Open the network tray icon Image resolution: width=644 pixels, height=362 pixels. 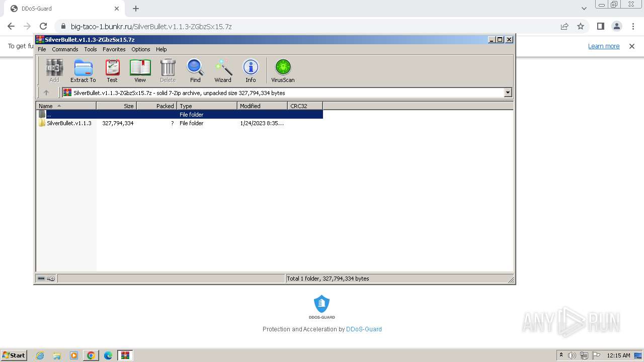(584, 355)
